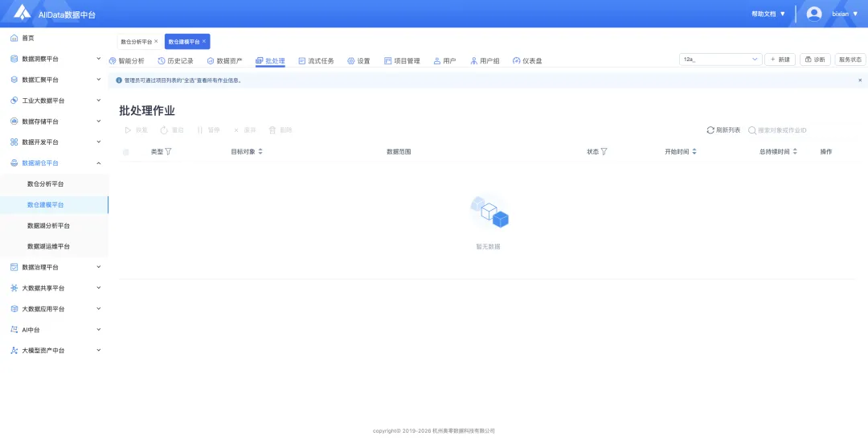Click the filter icon next to 类型

point(168,151)
